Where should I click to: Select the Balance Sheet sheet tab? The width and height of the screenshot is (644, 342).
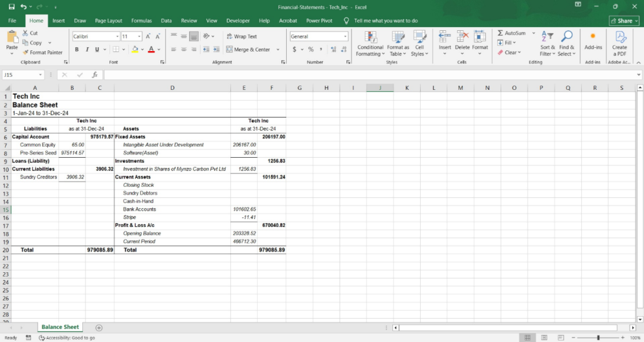tap(60, 327)
